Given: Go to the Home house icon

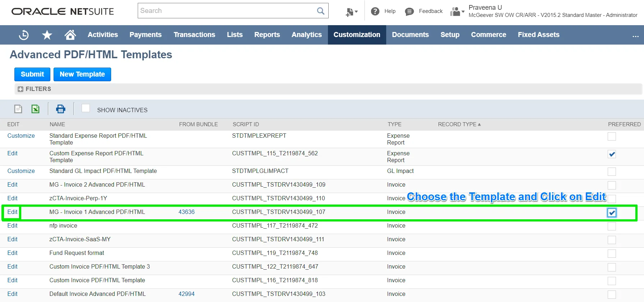Looking at the screenshot, I should click(x=70, y=35).
